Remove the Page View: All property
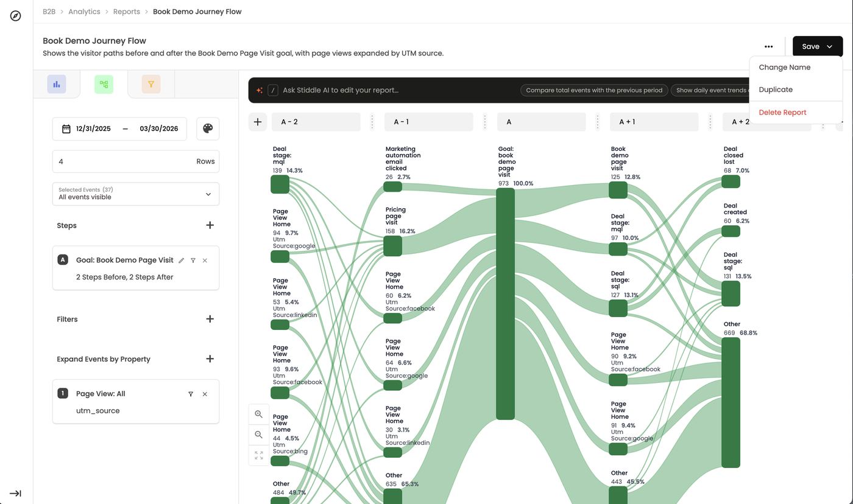Image resolution: width=853 pixels, height=504 pixels. pyautogui.click(x=205, y=394)
